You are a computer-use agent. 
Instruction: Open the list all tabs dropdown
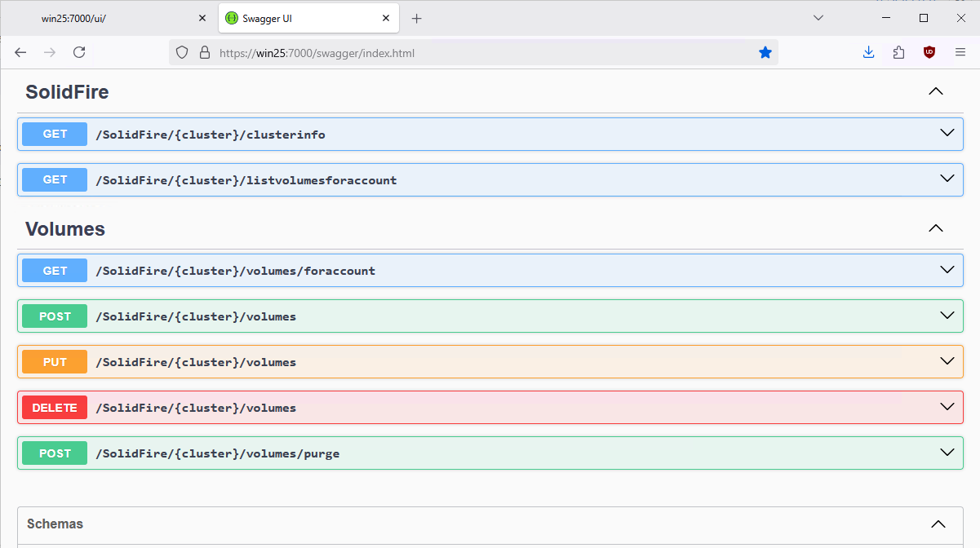[x=818, y=18]
